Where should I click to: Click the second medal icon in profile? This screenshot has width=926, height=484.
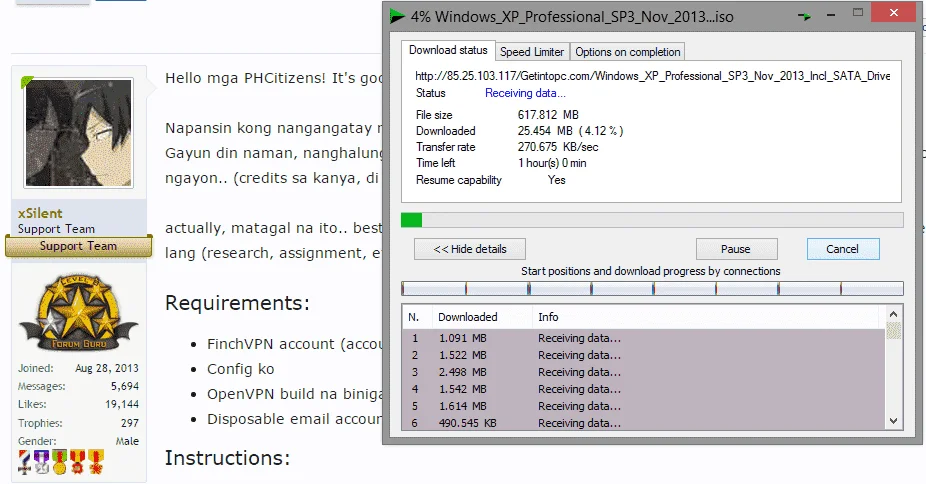click(x=41, y=462)
